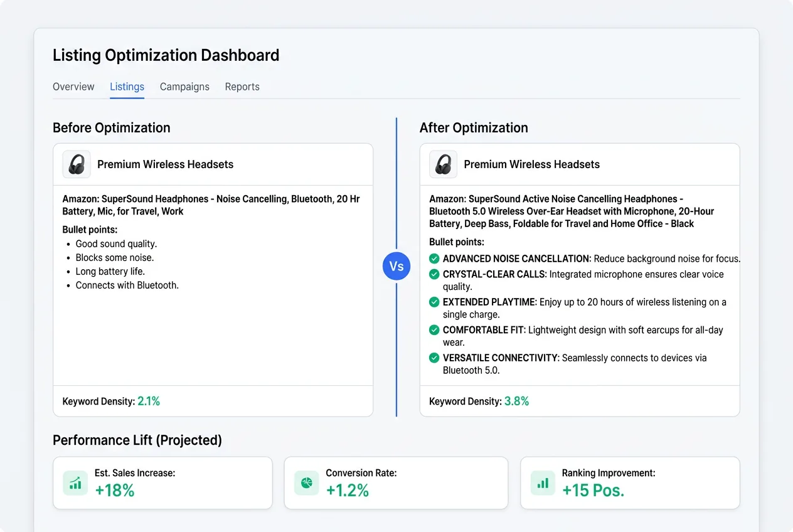Click the +18% sales increase figure
The height and width of the screenshot is (532, 793).
pos(115,491)
